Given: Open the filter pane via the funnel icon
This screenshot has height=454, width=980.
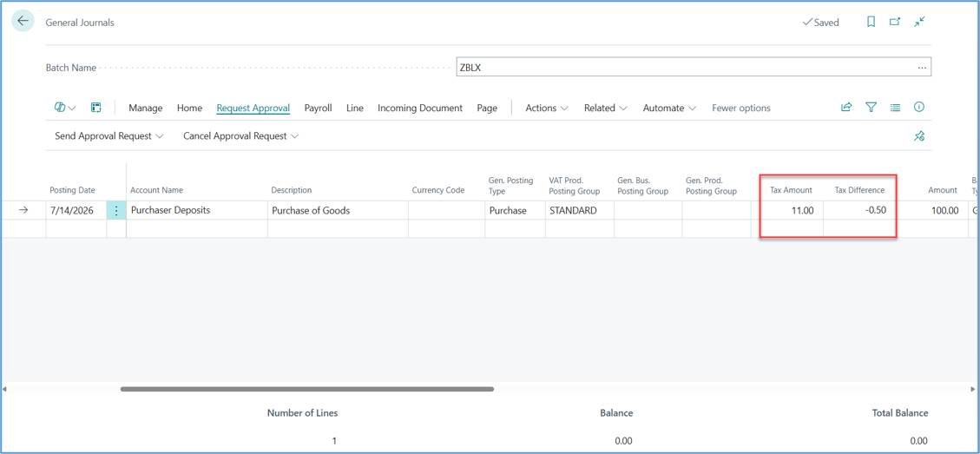Looking at the screenshot, I should coord(871,108).
